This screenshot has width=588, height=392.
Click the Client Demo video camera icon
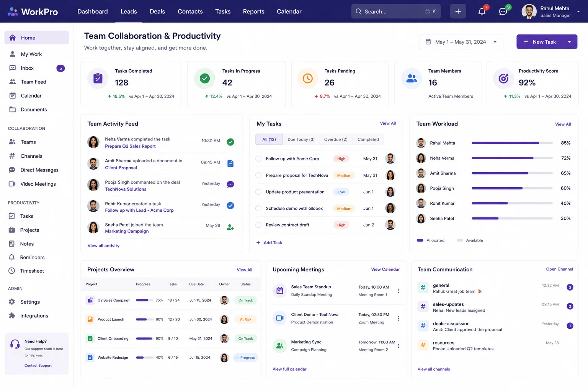tap(280, 318)
